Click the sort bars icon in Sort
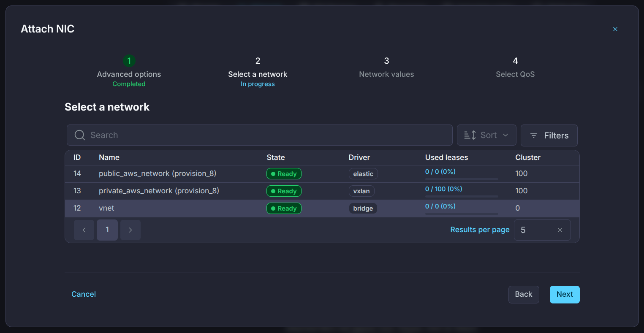 pos(470,135)
